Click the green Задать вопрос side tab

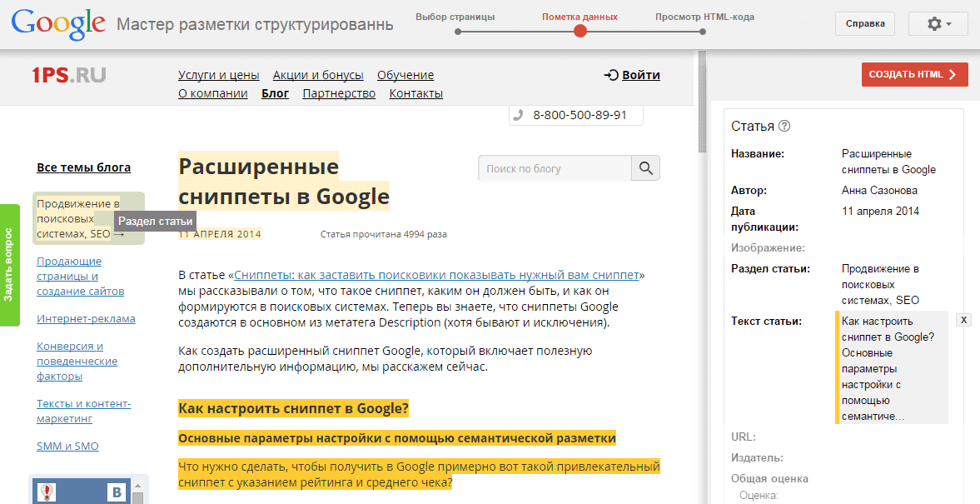(9, 265)
